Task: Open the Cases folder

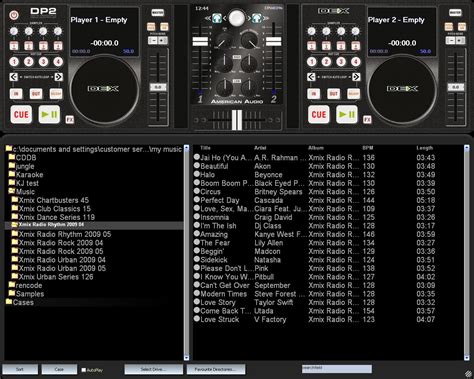Action: click(23, 302)
